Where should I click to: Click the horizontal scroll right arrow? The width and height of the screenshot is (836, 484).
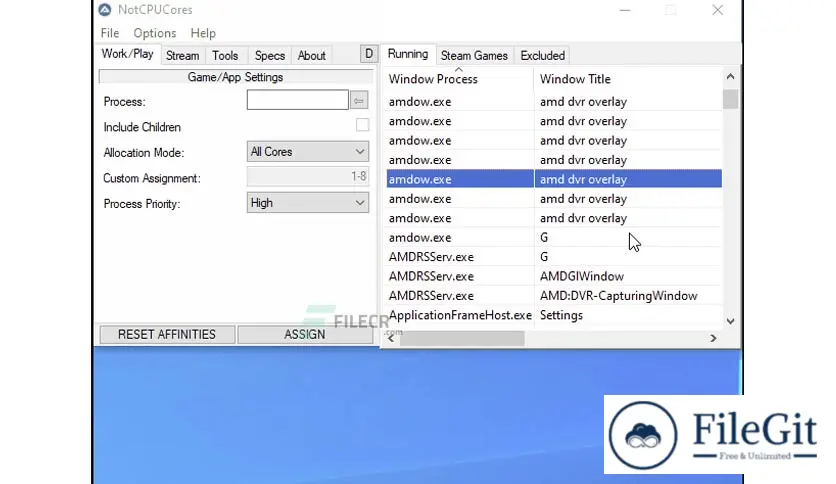[713, 339]
